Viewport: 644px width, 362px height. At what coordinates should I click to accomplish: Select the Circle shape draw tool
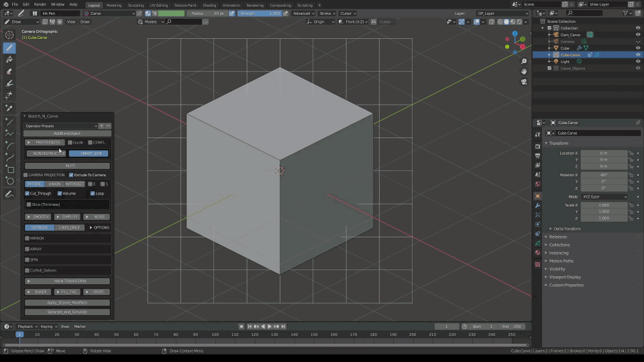coord(9,181)
